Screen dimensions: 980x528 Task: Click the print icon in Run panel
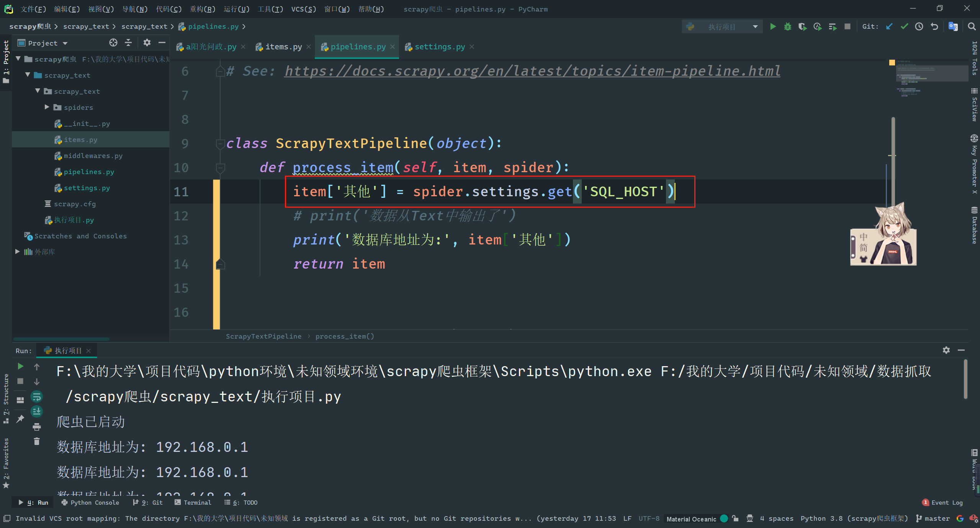[37, 427]
